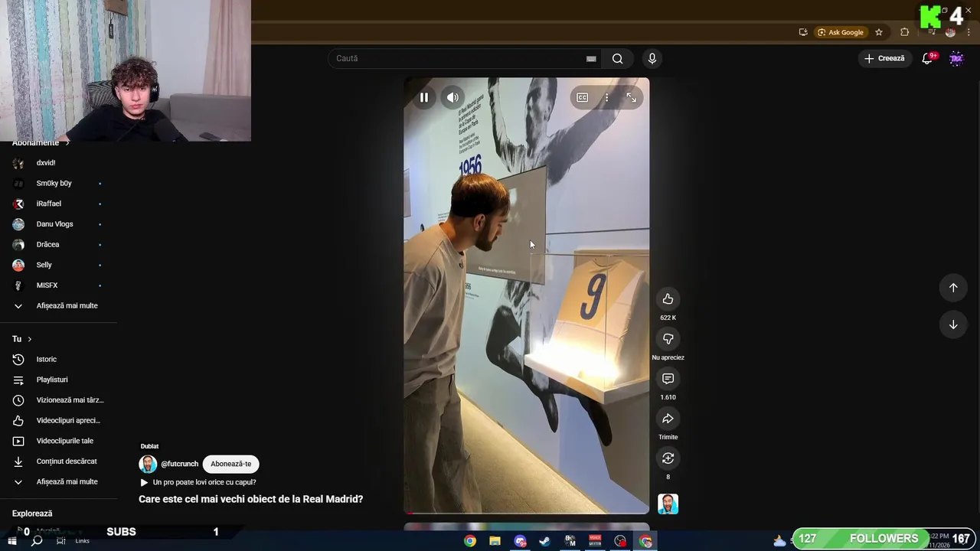Viewport: 980px width, 551px height.
Task: Open the Chrome three-dot menu
Action: pyautogui.click(x=969, y=32)
